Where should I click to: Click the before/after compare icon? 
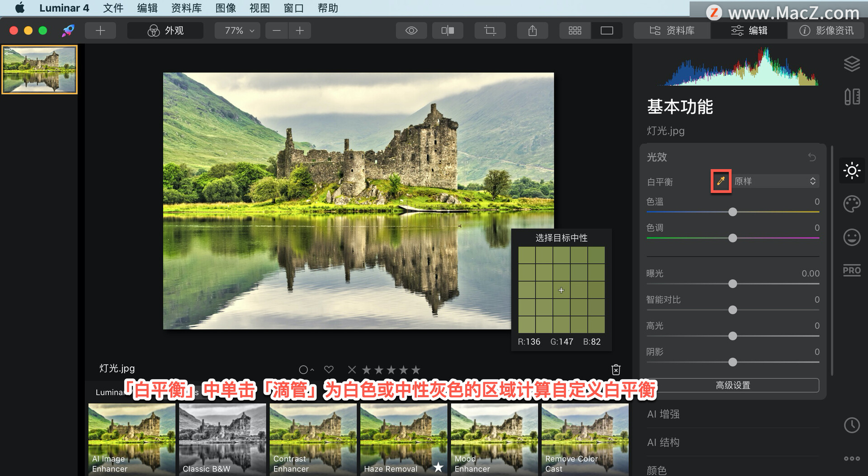pos(447,30)
